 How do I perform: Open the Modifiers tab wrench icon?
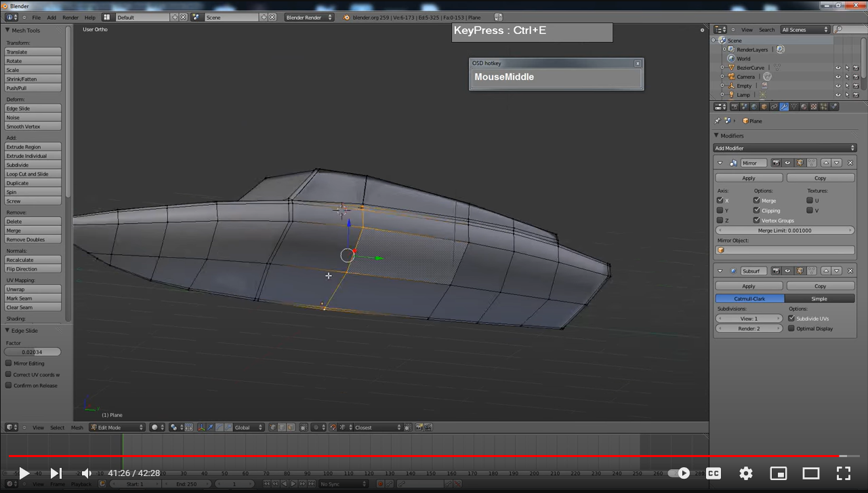tap(784, 107)
